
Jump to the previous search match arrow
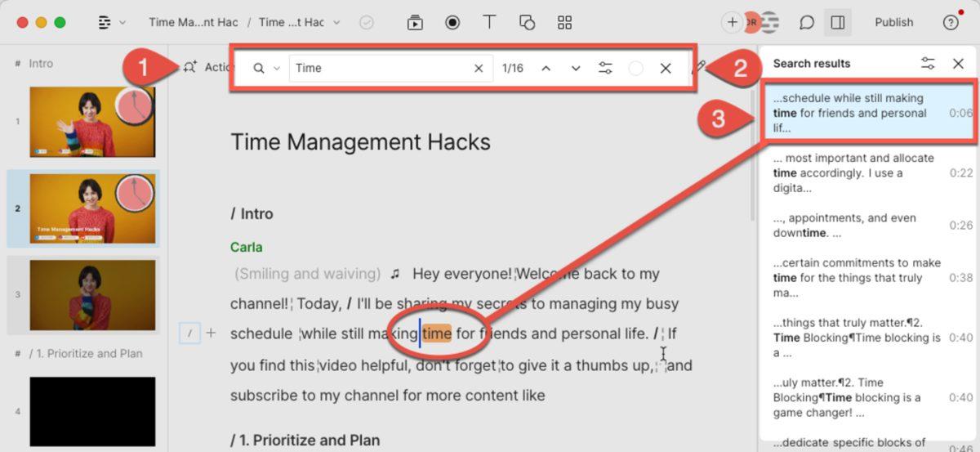pyautogui.click(x=546, y=69)
